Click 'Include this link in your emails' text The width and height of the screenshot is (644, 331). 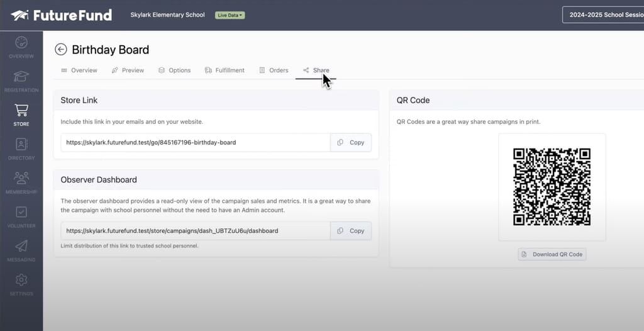132,121
